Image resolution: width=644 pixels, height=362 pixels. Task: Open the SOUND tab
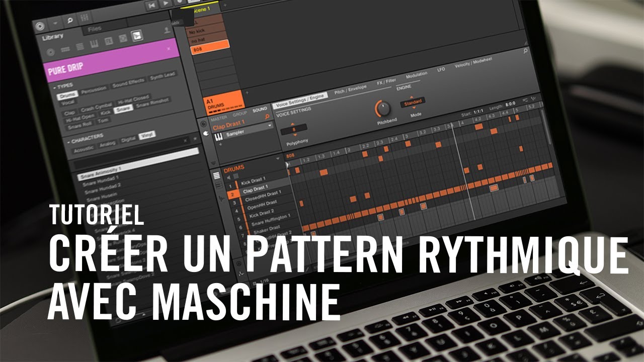[x=260, y=109]
